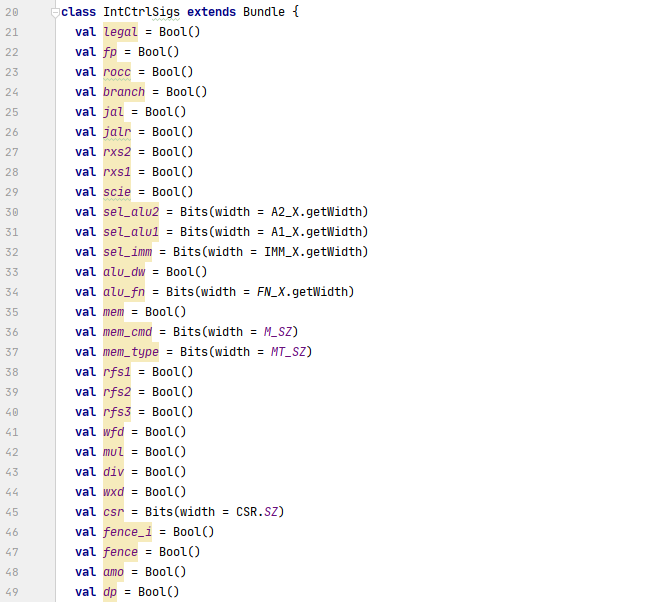Click line number 30 in the gutter

[x=12, y=212]
